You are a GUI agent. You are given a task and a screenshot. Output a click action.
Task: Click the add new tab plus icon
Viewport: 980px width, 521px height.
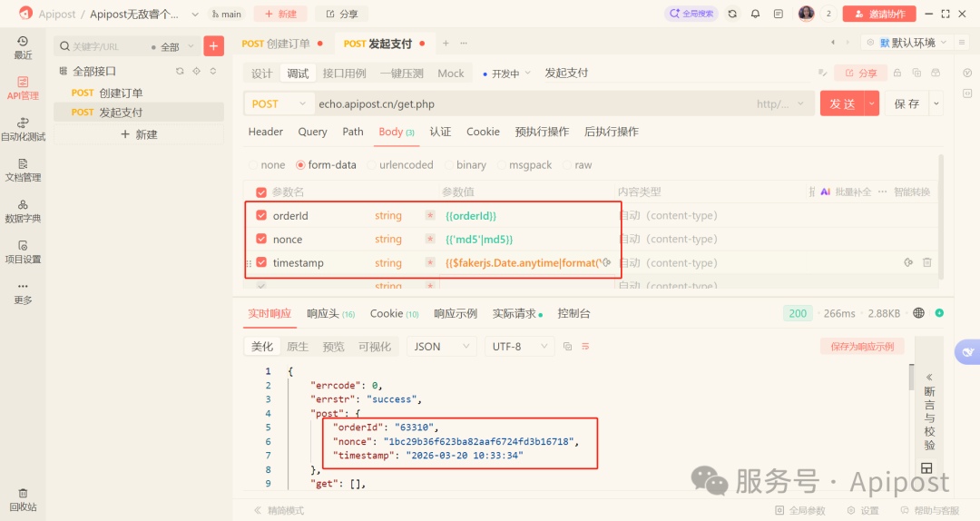[x=446, y=44]
